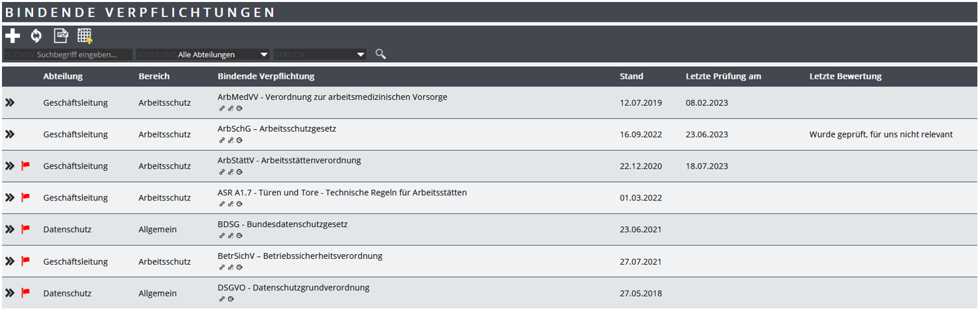Click the Bindende Verpflichtung column header
This screenshot has width=980, height=311.
(266, 76)
